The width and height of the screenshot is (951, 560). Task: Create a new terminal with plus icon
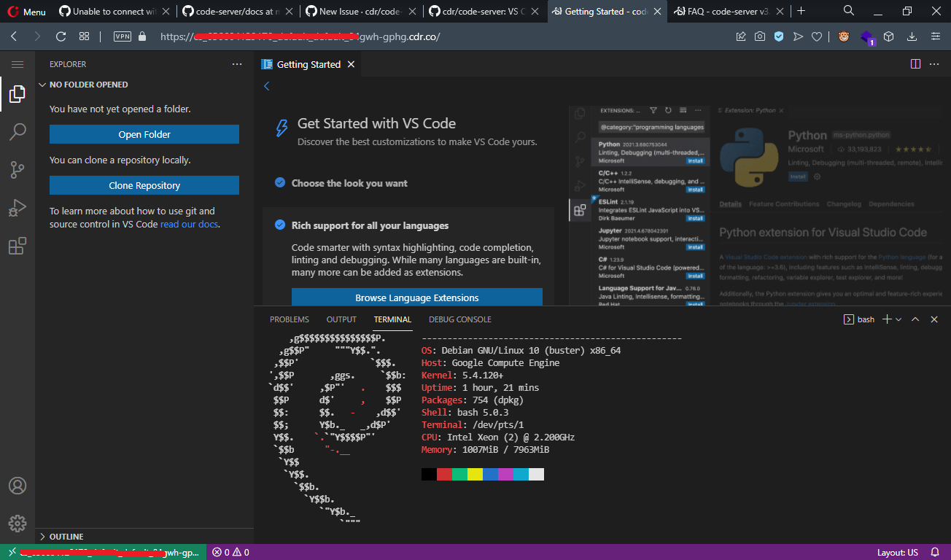click(x=887, y=319)
